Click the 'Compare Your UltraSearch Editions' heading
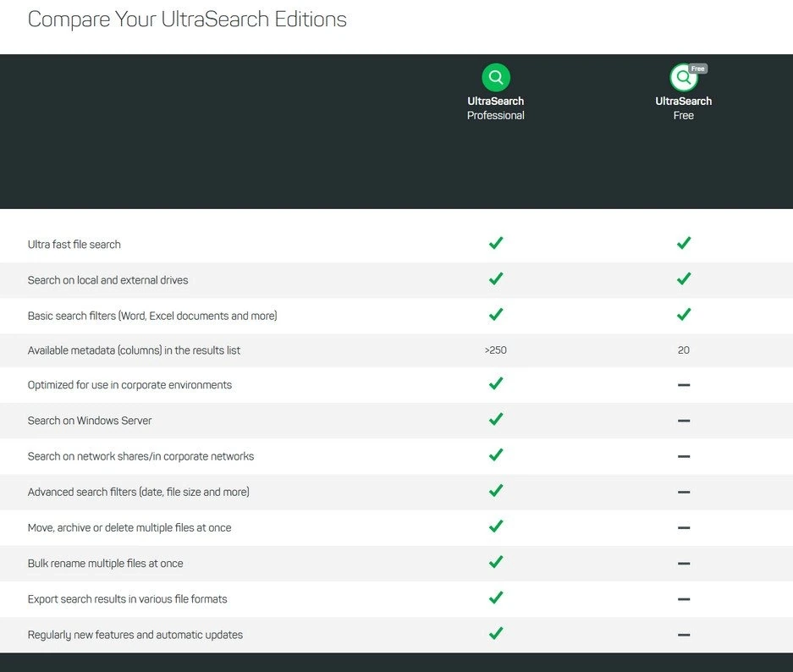The image size is (793, 672). click(x=187, y=19)
